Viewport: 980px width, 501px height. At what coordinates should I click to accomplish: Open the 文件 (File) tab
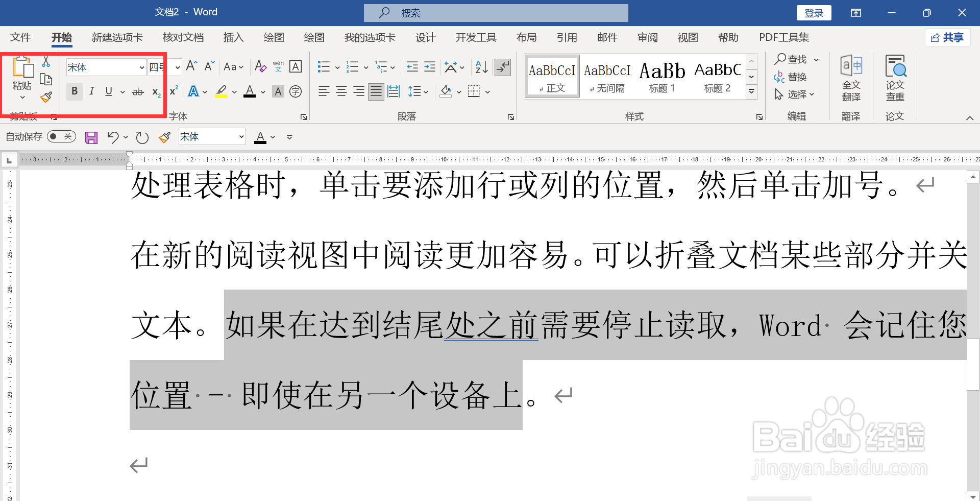click(20, 37)
